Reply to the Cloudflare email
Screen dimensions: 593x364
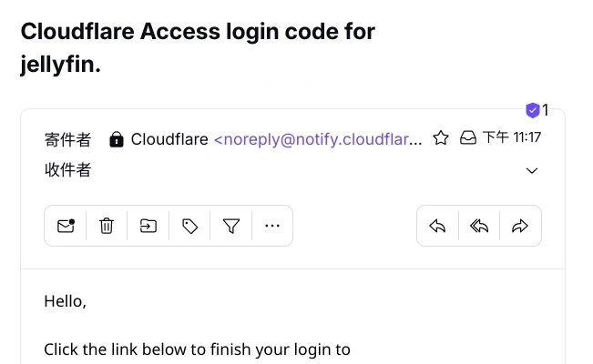(x=437, y=227)
